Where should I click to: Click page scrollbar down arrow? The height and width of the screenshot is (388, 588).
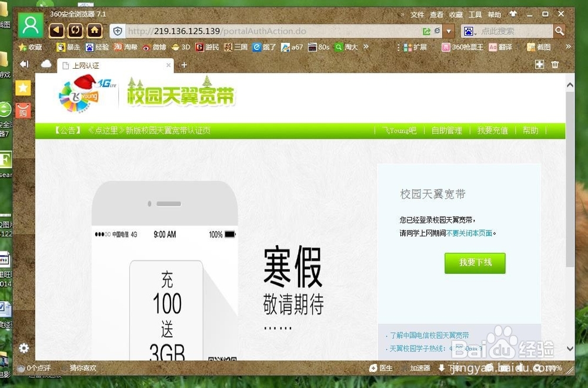point(570,349)
